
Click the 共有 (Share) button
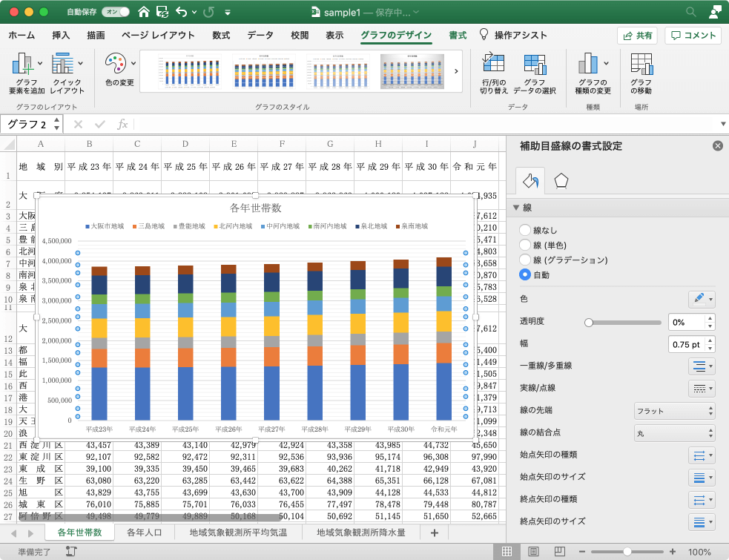click(x=637, y=35)
